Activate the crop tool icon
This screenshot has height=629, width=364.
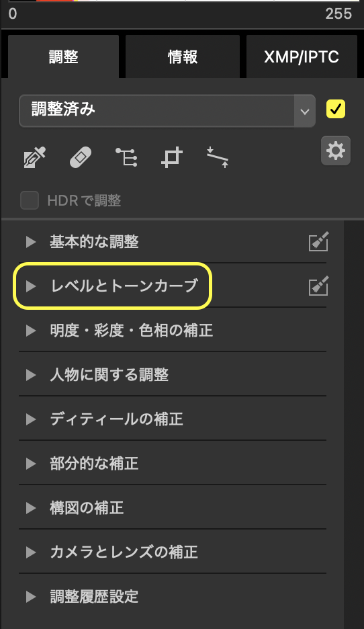[x=172, y=157]
